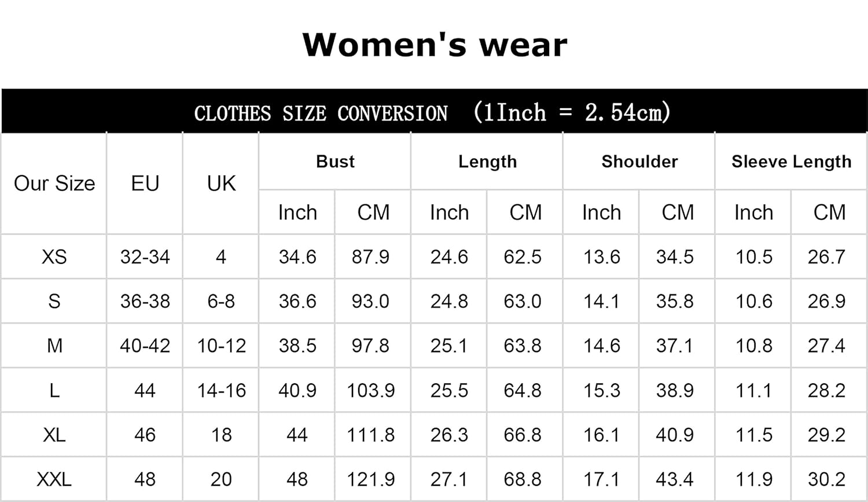Image resolution: width=868 pixels, height=502 pixels.
Task: Click the 43.4 shoulder CM value
Action: [675, 479]
